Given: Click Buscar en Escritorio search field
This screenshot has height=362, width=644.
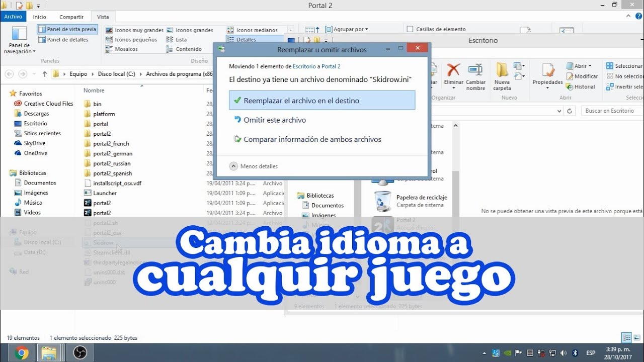Looking at the screenshot, I should pos(612,111).
